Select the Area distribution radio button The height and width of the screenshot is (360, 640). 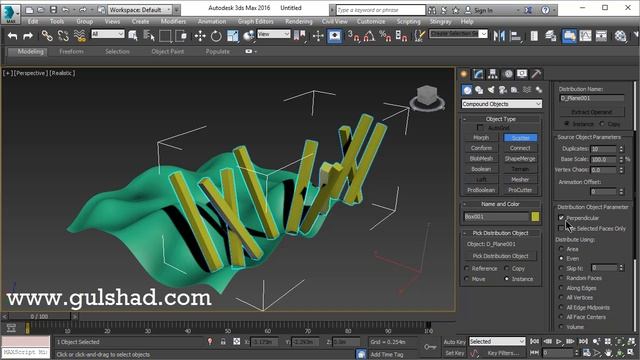click(561, 249)
